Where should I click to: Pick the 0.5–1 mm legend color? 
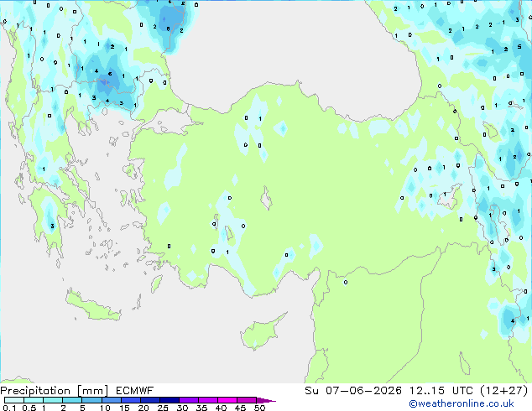click(x=34, y=400)
